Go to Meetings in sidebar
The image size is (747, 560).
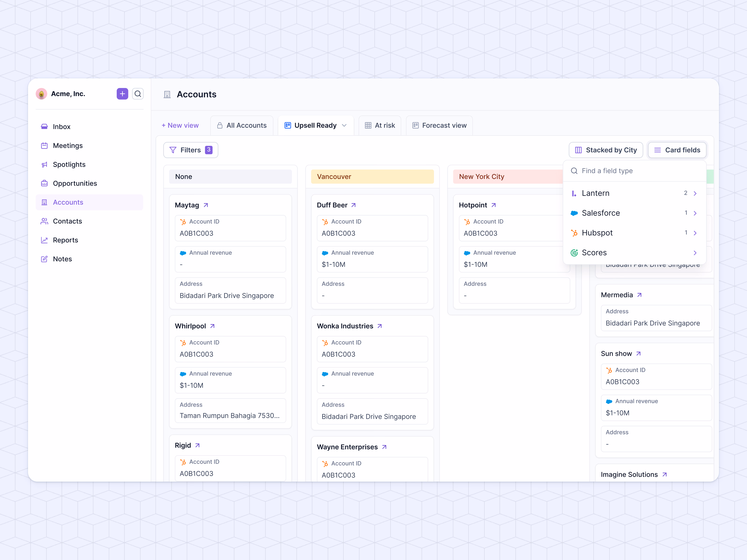click(x=89, y=146)
